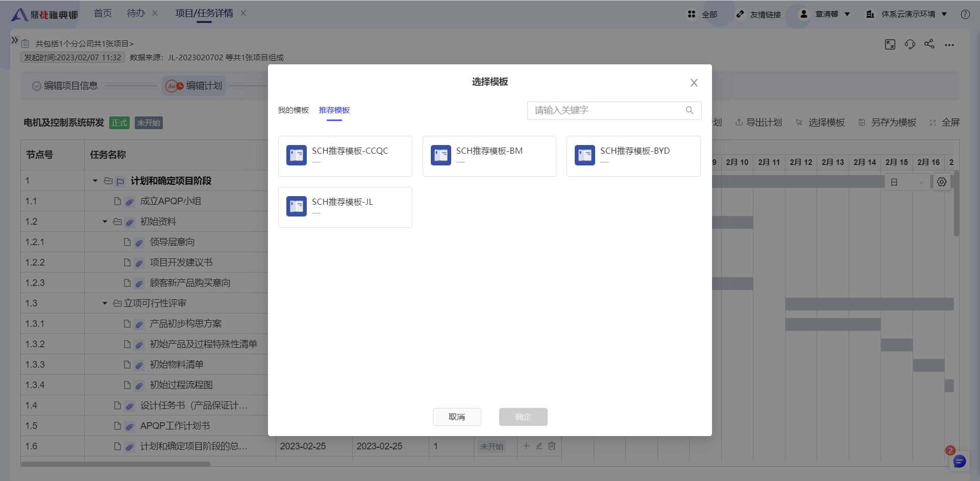Expand the sidebar with double chevron

(x=15, y=40)
